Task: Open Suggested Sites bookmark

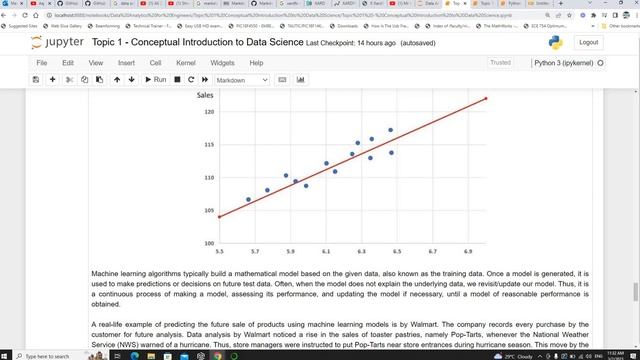Action: click(x=19, y=26)
